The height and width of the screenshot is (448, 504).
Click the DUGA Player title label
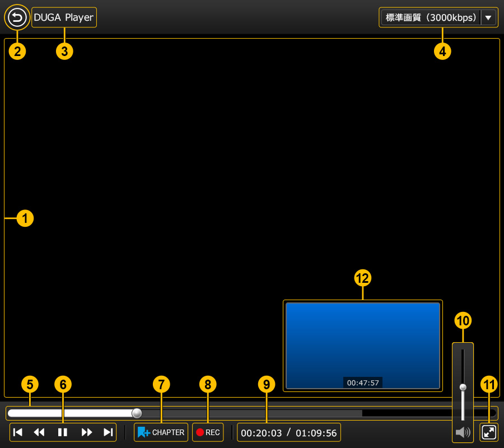(x=64, y=17)
